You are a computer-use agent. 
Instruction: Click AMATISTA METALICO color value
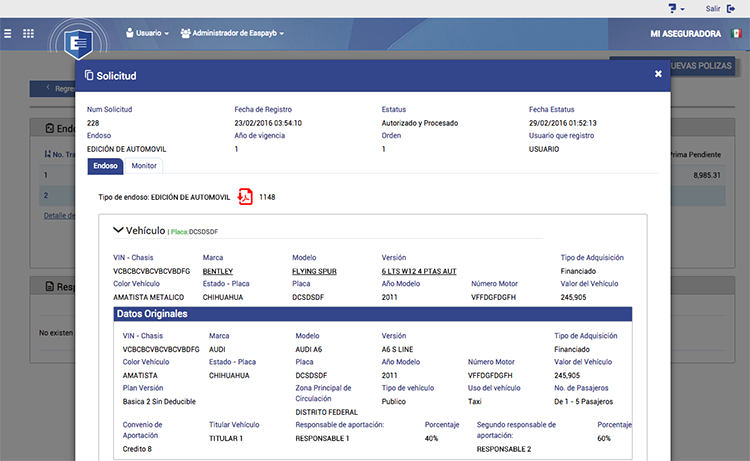[x=148, y=297]
